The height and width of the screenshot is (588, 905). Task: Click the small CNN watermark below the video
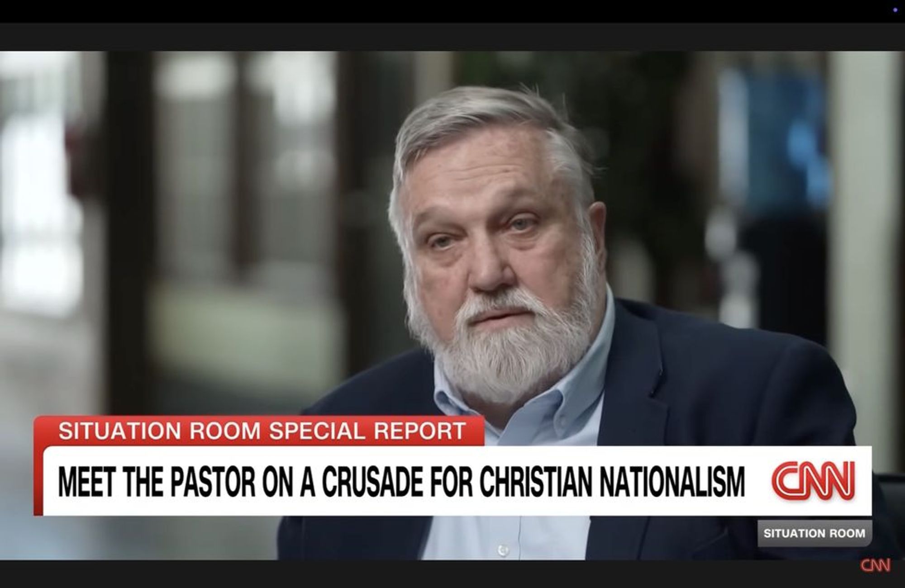[875, 565]
